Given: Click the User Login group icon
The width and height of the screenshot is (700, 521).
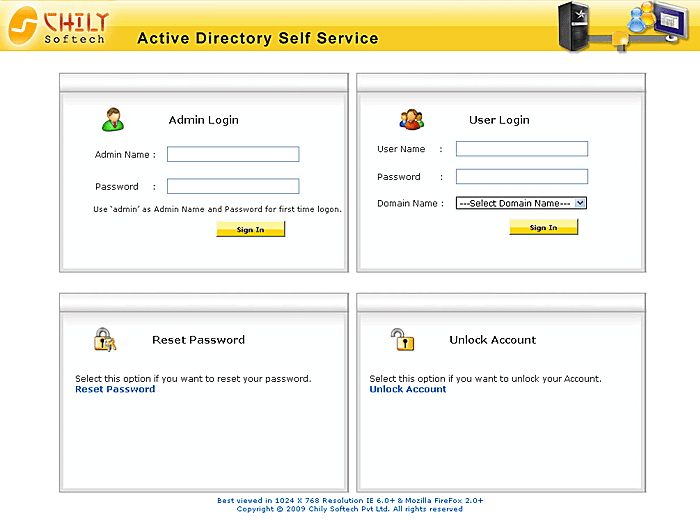Looking at the screenshot, I should click(411, 120).
